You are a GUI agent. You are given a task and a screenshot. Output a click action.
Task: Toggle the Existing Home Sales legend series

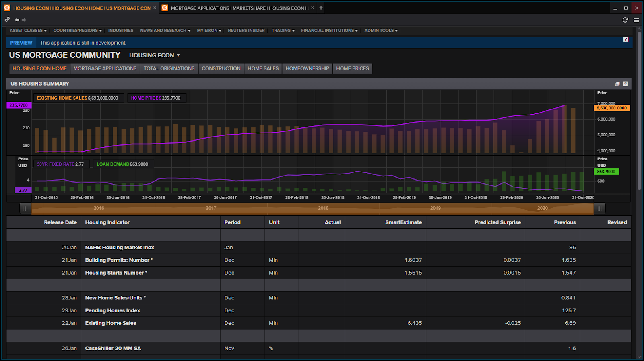point(78,98)
